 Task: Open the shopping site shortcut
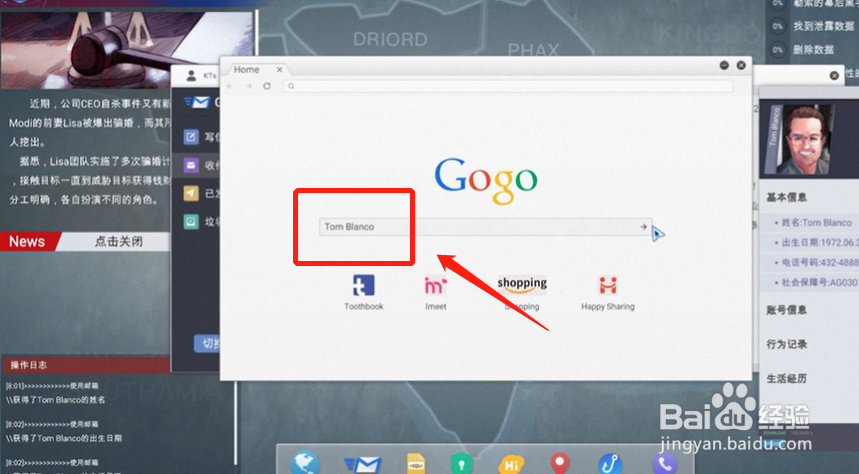click(x=522, y=285)
